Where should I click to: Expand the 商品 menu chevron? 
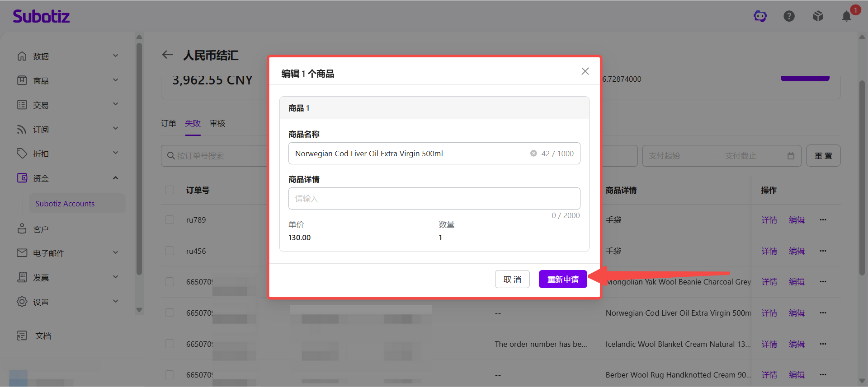tap(116, 80)
